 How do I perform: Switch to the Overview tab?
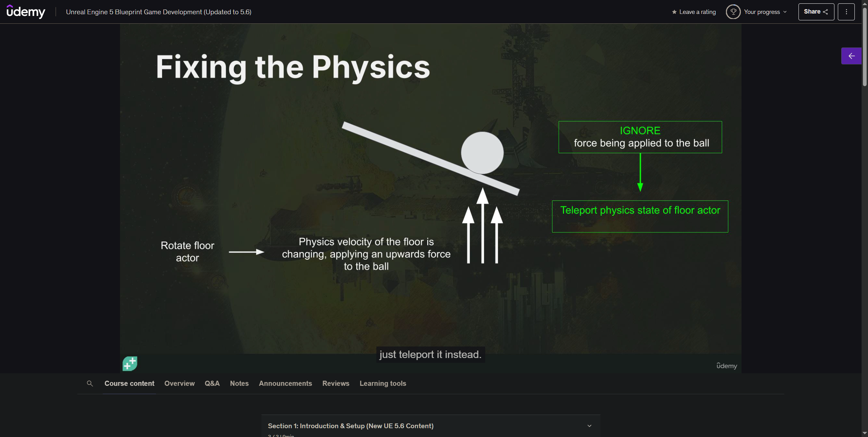pos(179,383)
